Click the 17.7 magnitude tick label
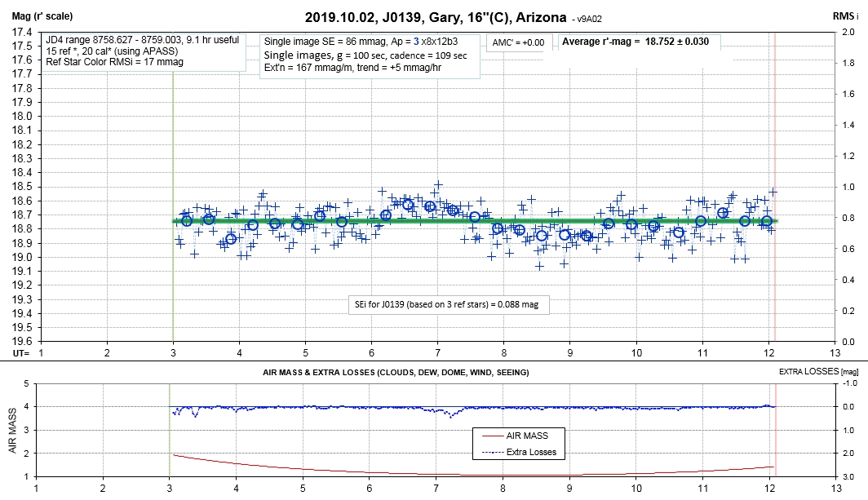This screenshot has width=868, height=500. 21,74
